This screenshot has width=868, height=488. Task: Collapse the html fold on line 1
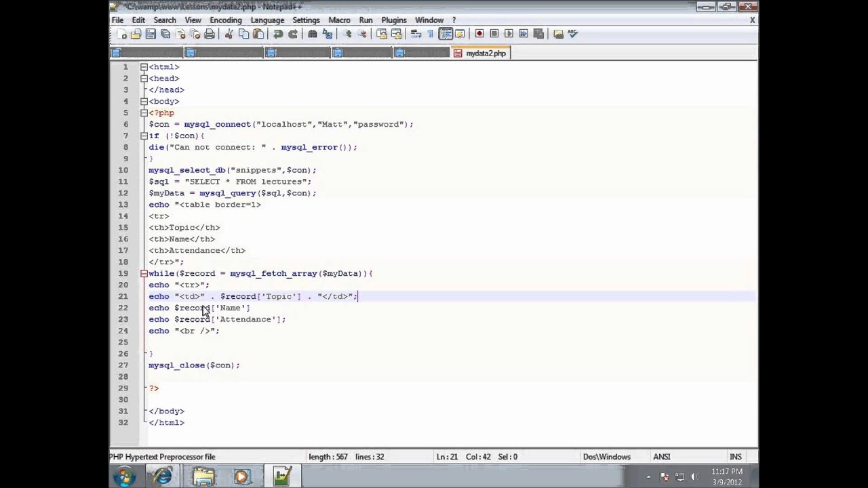[x=144, y=67]
